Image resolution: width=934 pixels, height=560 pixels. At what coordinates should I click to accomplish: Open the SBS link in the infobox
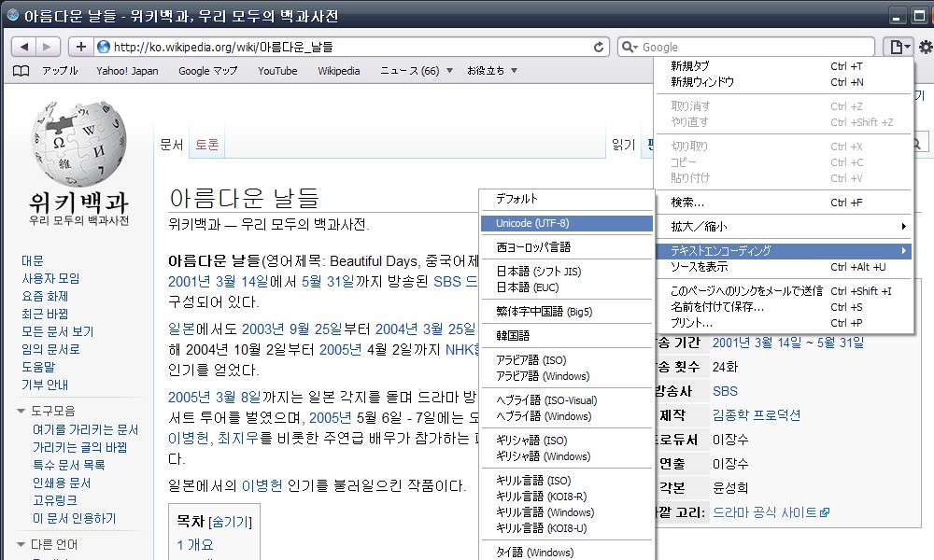tap(725, 391)
